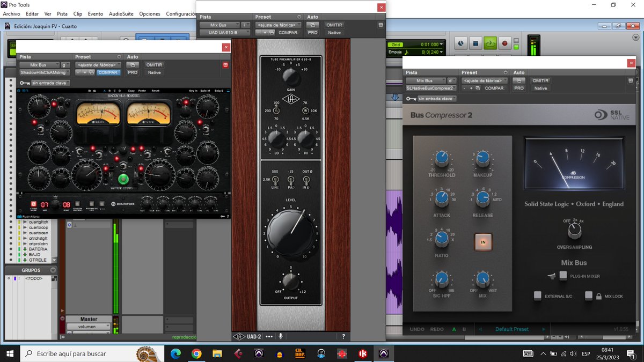
Task: Enable the EXTERNAL S/C checkbox
Action: pyautogui.click(x=537, y=295)
